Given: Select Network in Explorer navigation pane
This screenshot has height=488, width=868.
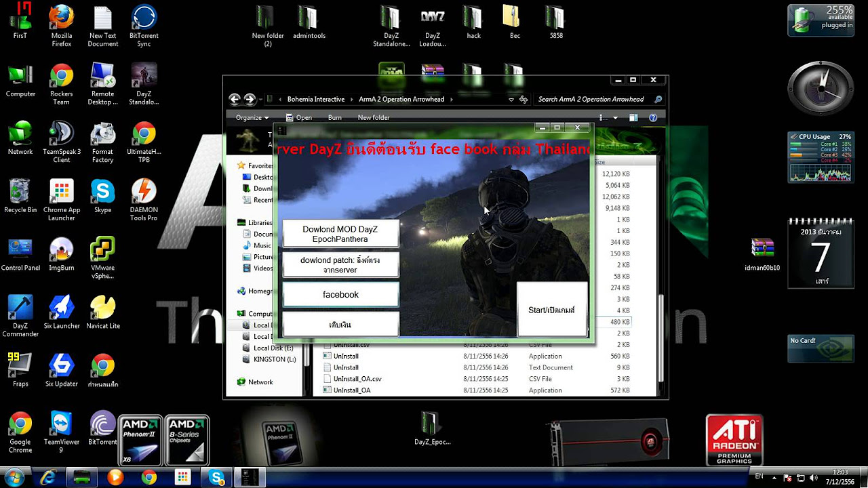Looking at the screenshot, I should [x=255, y=382].
